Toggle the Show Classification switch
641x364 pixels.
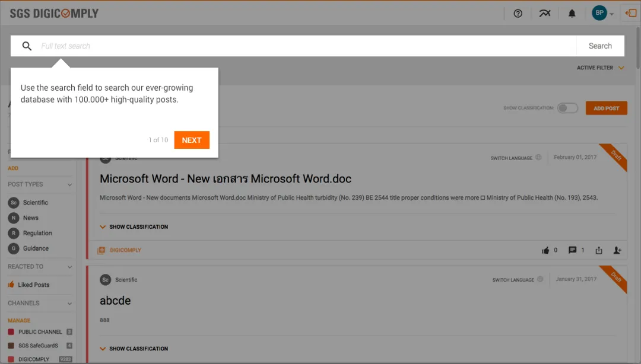[567, 108]
